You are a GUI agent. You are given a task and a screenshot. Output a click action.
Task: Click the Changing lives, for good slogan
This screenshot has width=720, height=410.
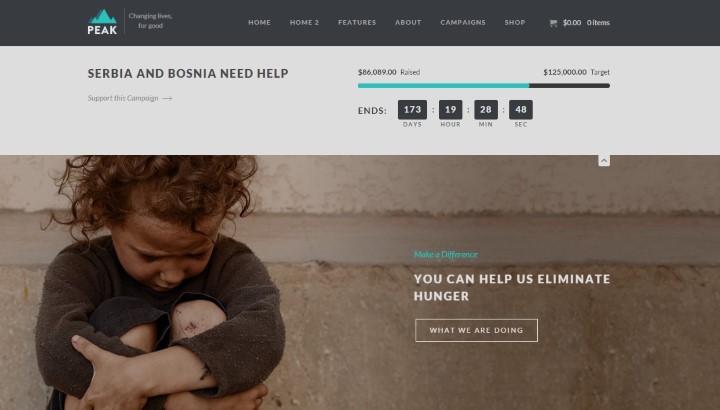(x=150, y=21)
